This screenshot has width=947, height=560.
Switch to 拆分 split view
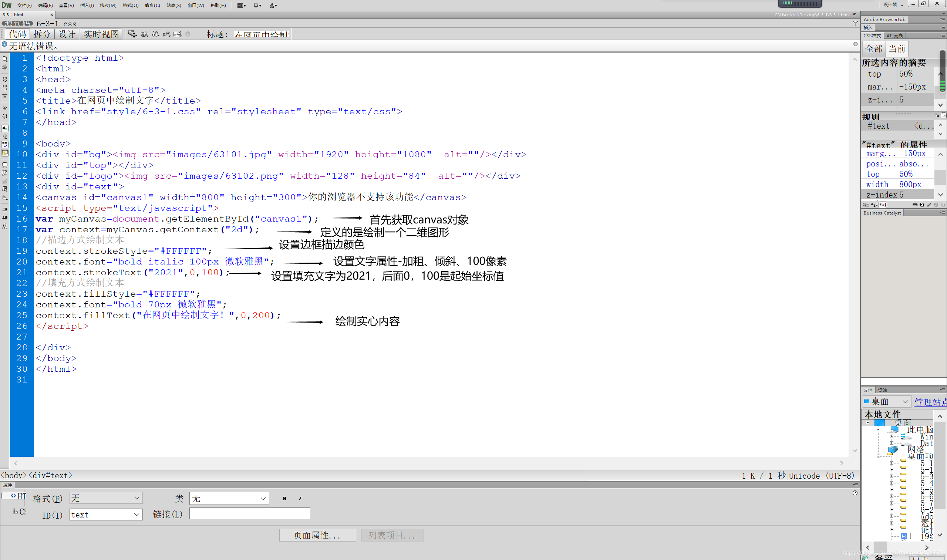click(x=42, y=34)
